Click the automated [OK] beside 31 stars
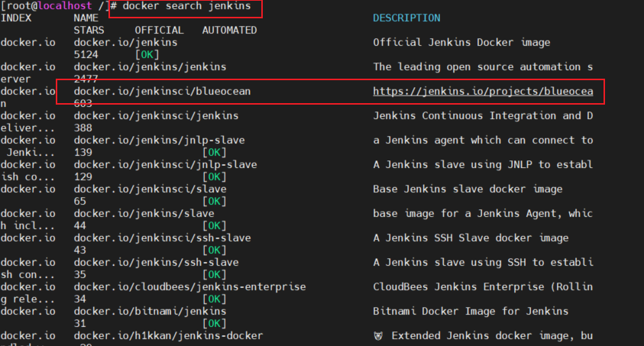This screenshot has height=346, width=644. pos(215,323)
